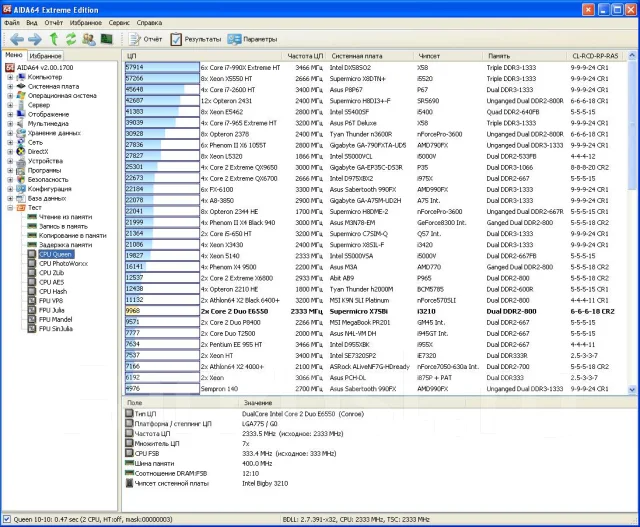Select the FPU Julia test icon
The width and height of the screenshot is (640, 527).
32,310
